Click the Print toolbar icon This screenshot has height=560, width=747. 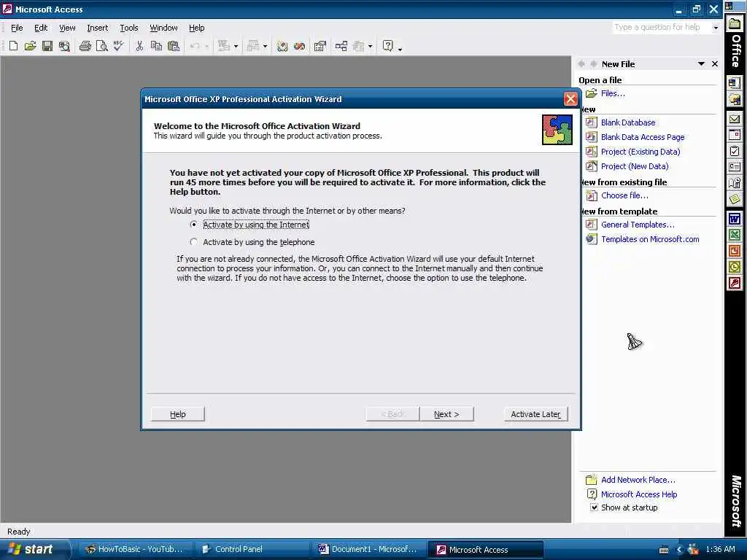click(x=85, y=46)
